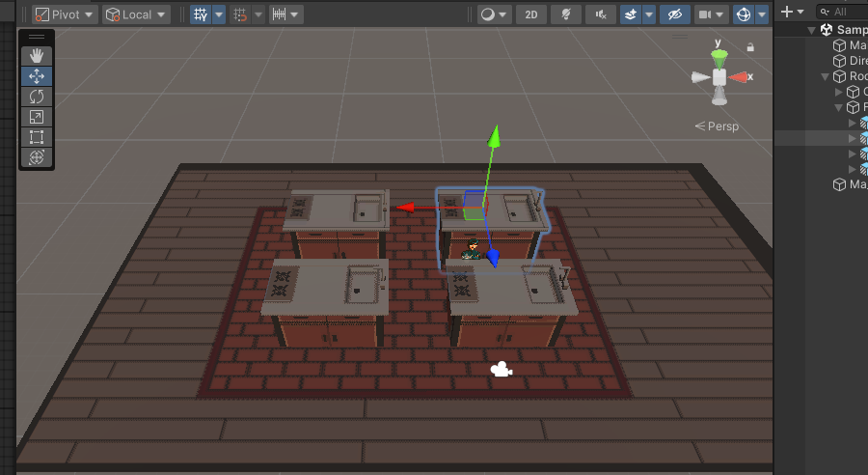This screenshot has width=868, height=475.
Task: Select the Rotate tool
Action: [x=37, y=97]
